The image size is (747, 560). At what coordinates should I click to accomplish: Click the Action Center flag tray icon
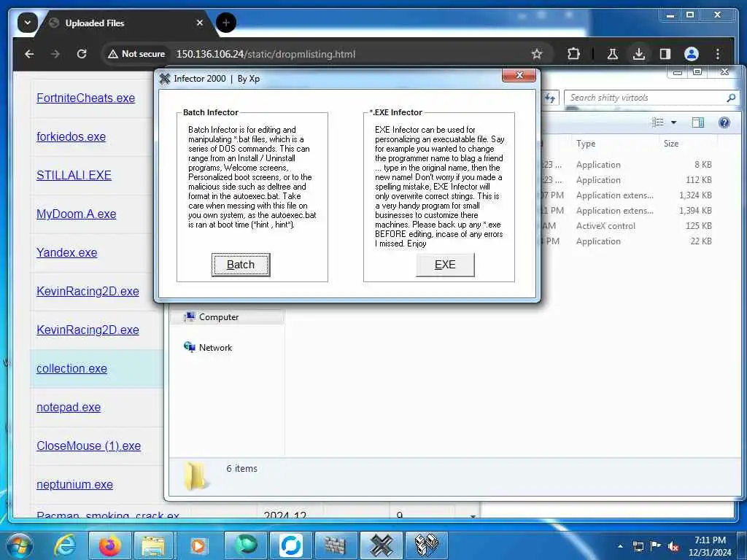coord(656,546)
